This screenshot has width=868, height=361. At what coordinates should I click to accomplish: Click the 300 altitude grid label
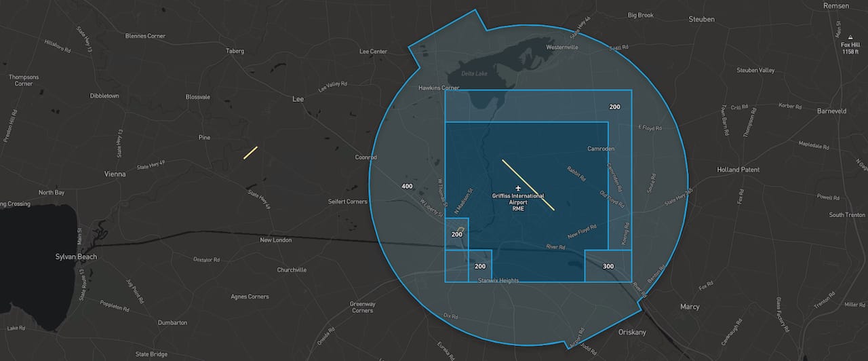point(608,266)
